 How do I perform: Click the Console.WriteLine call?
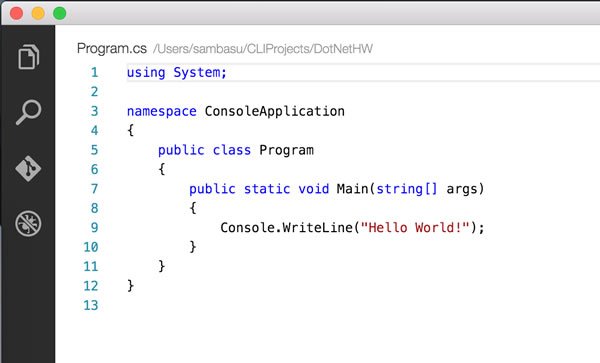point(286,228)
